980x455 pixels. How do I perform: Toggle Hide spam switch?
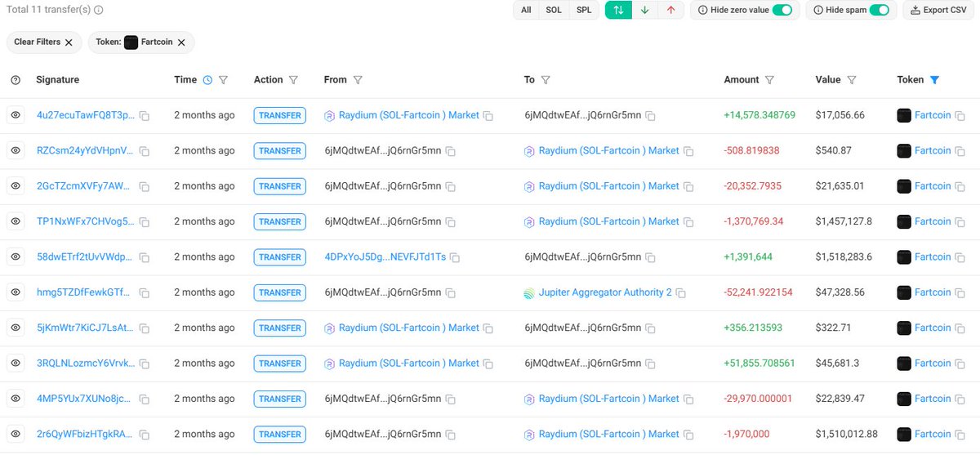(x=879, y=10)
